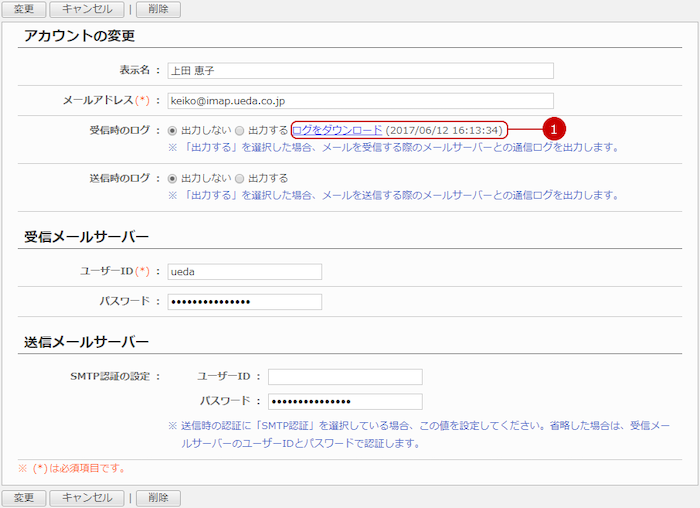Click the 送信メールサーバー section heading

tap(86, 342)
